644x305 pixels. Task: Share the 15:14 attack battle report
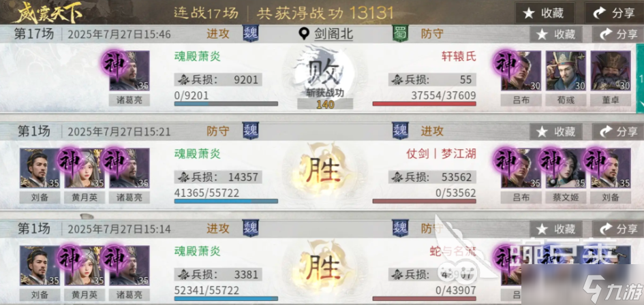click(x=618, y=229)
